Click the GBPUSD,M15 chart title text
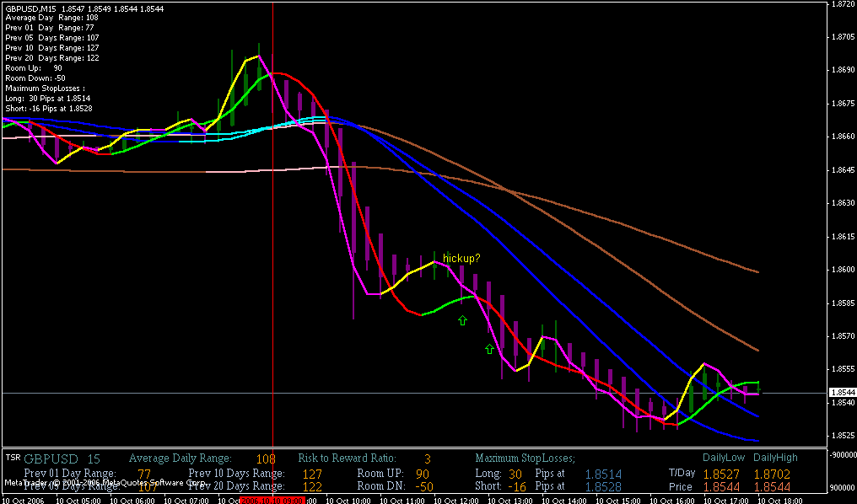 pyautogui.click(x=30, y=8)
